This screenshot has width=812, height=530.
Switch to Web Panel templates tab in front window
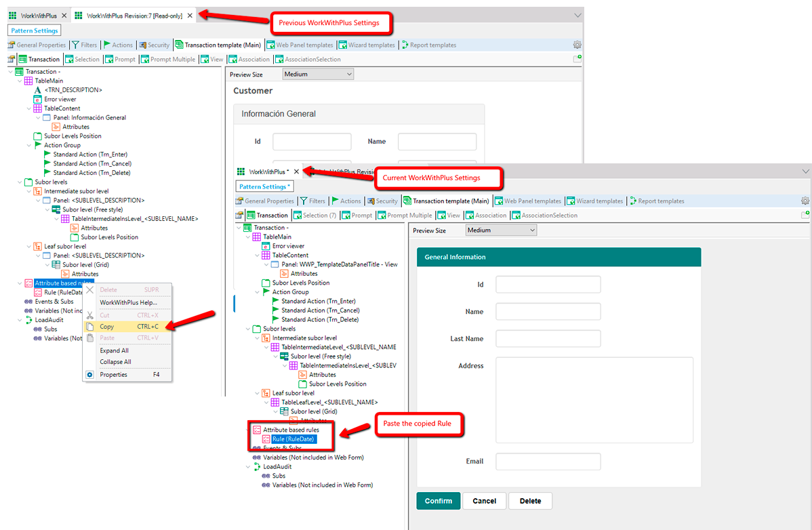(532, 201)
